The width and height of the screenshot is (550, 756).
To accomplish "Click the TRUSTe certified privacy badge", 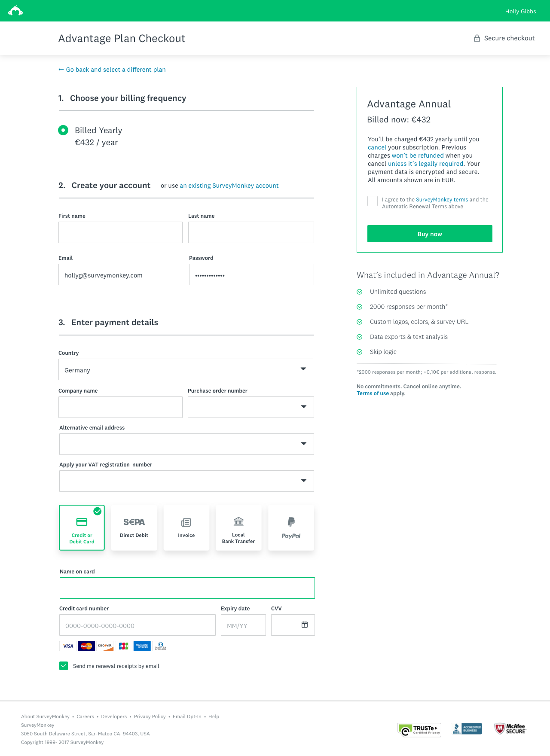I will click(x=419, y=729).
